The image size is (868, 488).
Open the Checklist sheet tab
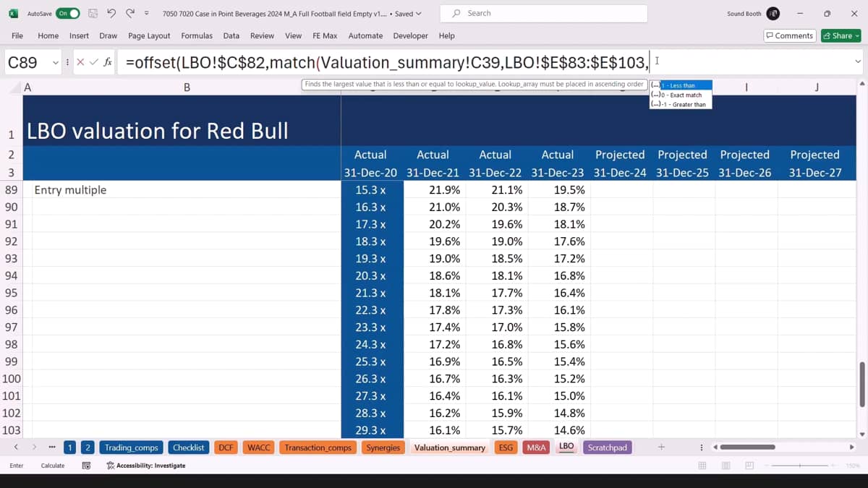click(x=189, y=448)
